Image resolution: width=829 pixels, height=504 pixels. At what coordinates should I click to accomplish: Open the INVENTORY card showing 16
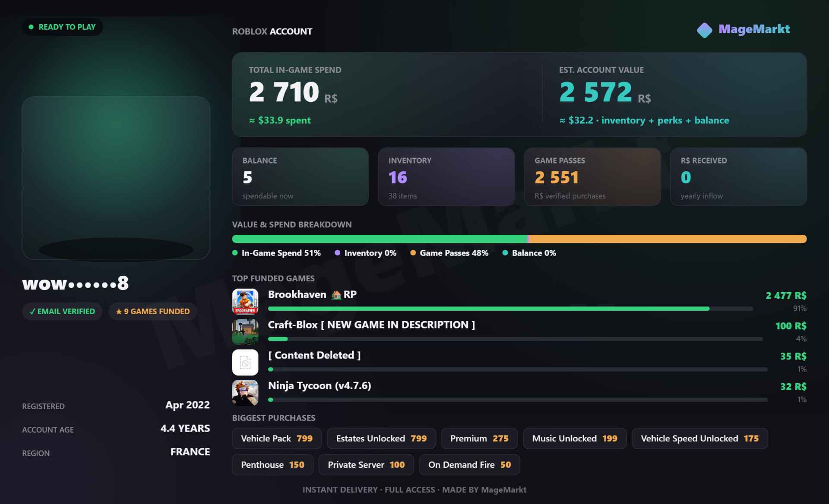click(x=446, y=177)
